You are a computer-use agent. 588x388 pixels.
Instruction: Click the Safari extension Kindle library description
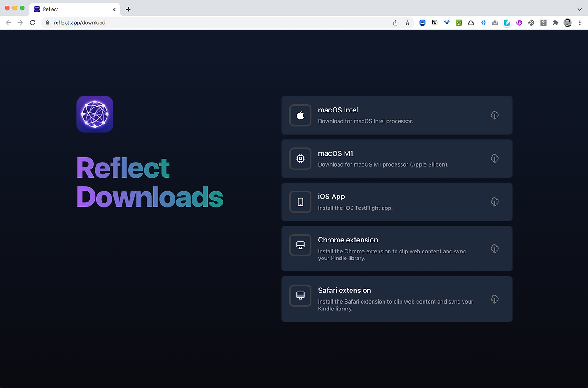pyautogui.click(x=396, y=305)
